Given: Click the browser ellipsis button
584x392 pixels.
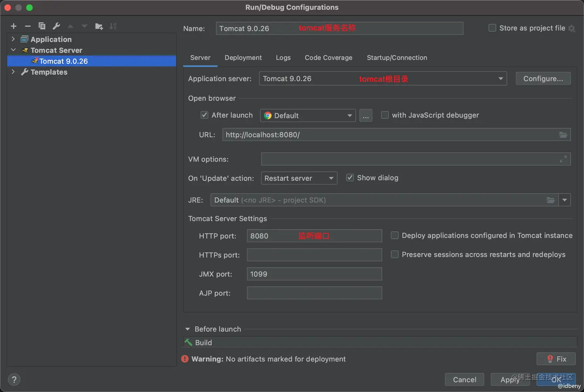Looking at the screenshot, I should coord(366,115).
